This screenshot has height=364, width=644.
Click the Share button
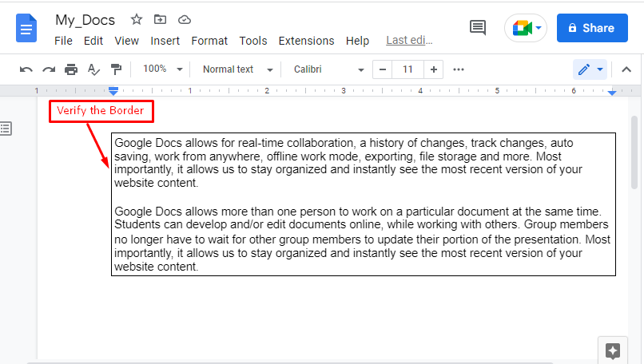click(592, 28)
